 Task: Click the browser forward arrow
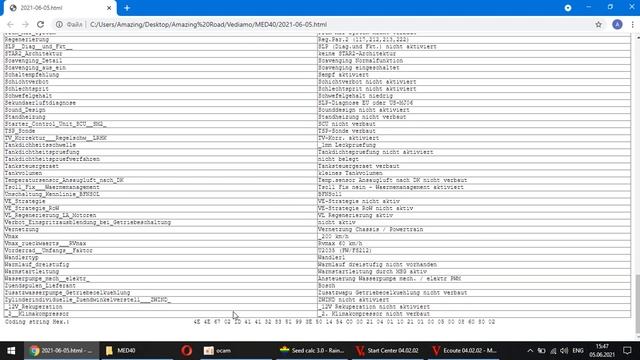click(25, 24)
